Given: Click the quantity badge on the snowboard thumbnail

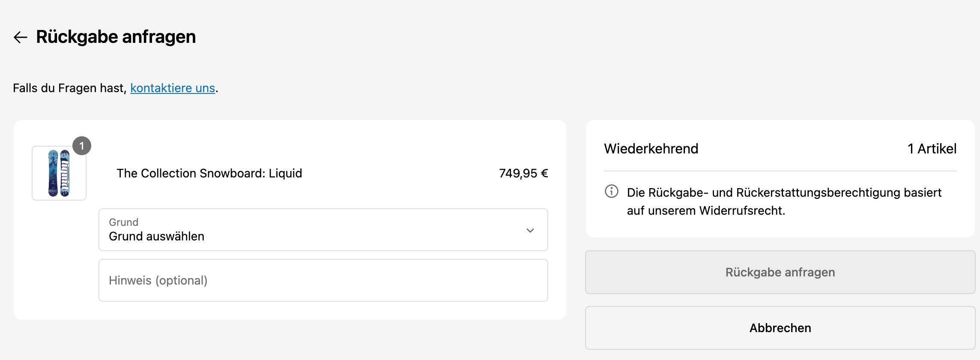Looking at the screenshot, I should click(82, 146).
